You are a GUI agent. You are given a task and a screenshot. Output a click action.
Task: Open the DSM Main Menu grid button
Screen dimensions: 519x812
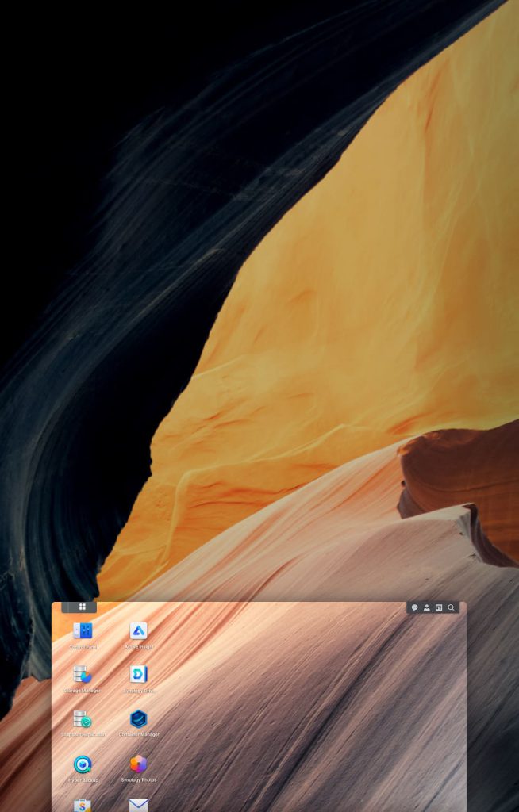(82, 607)
